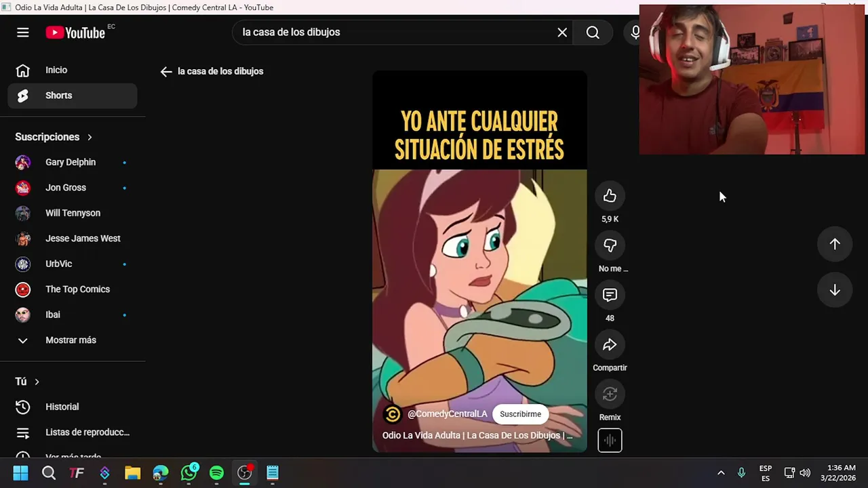Open Jesse James West subscription
This screenshot has width=868, height=488.
coord(73,239)
